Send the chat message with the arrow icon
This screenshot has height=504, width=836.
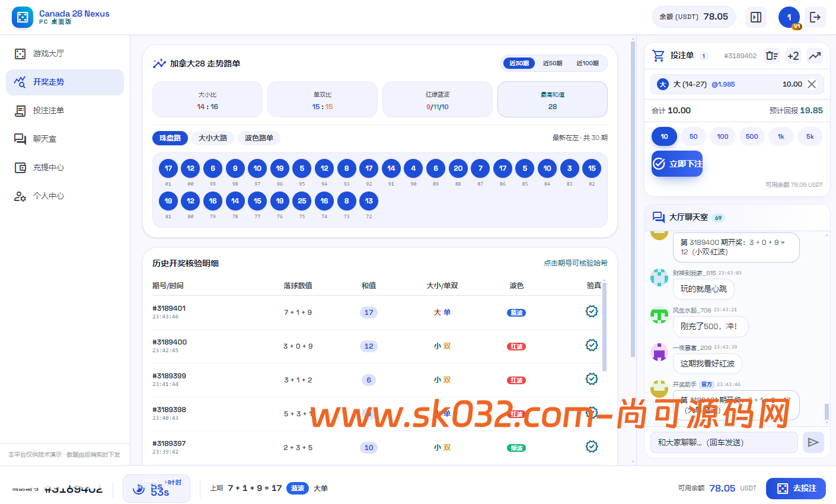tap(813, 442)
